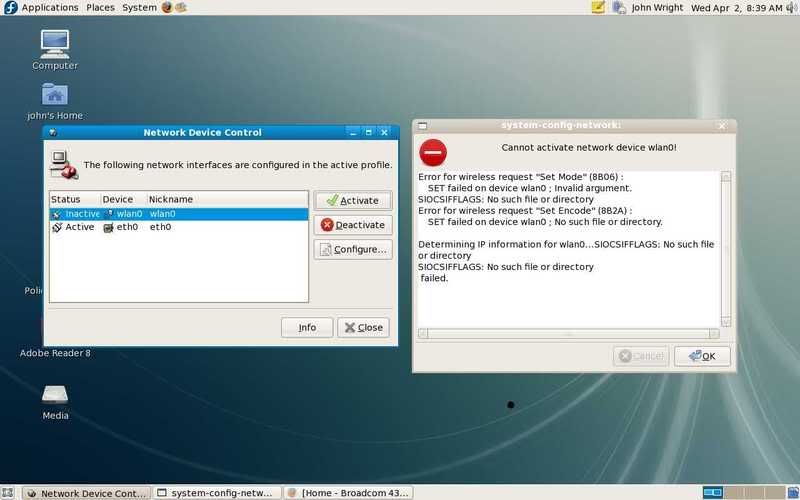Switch to system-config-network taskbar entry
The height and width of the screenshot is (500, 800).
(218, 493)
